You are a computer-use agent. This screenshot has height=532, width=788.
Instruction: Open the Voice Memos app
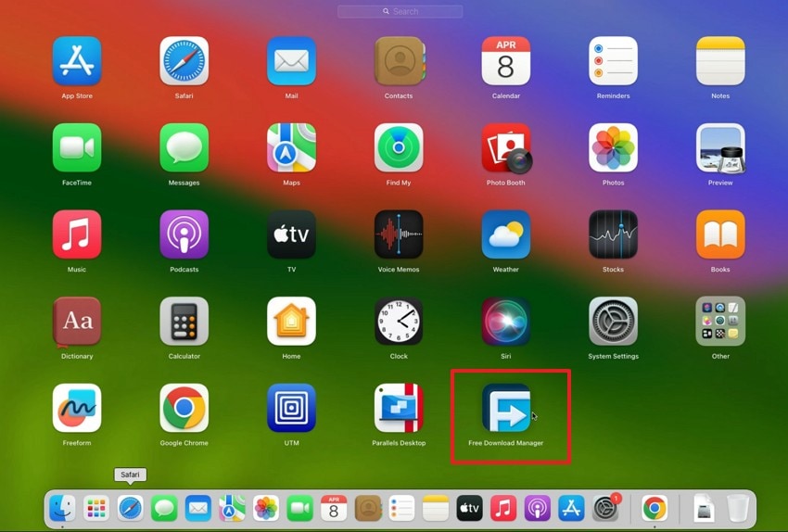(x=399, y=234)
